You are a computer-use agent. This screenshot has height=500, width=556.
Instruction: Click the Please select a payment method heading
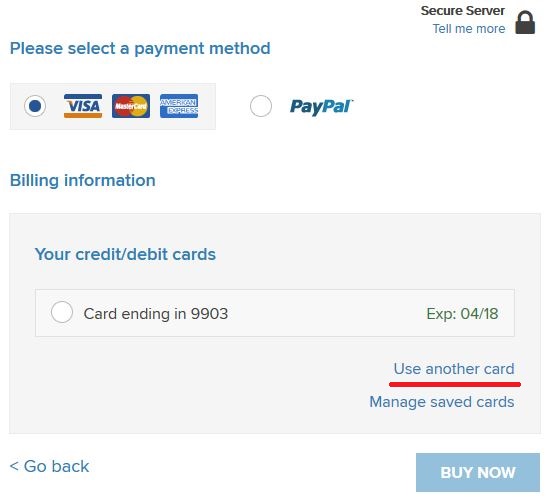[140, 49]
